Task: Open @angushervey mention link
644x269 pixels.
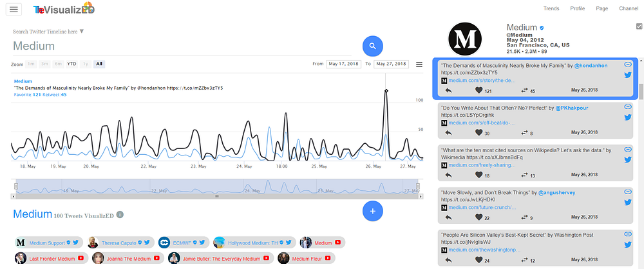Action: click(557, 192)
